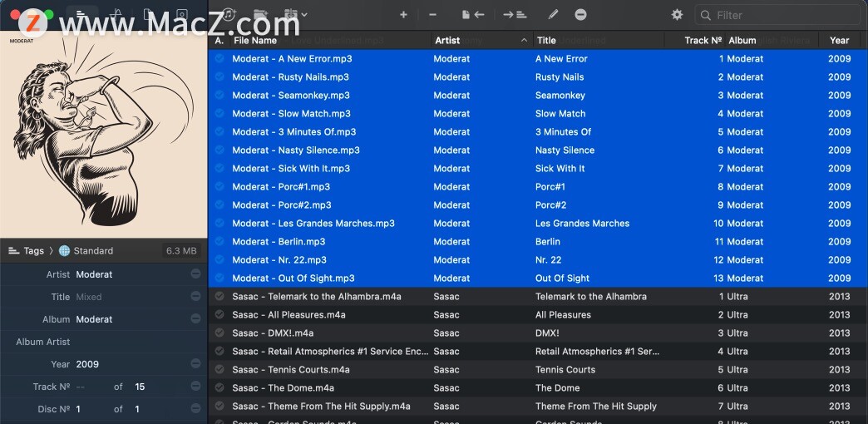The image size is (868, 424).
Task: Click the minus icon beside Year field
Action: (195, 363)
